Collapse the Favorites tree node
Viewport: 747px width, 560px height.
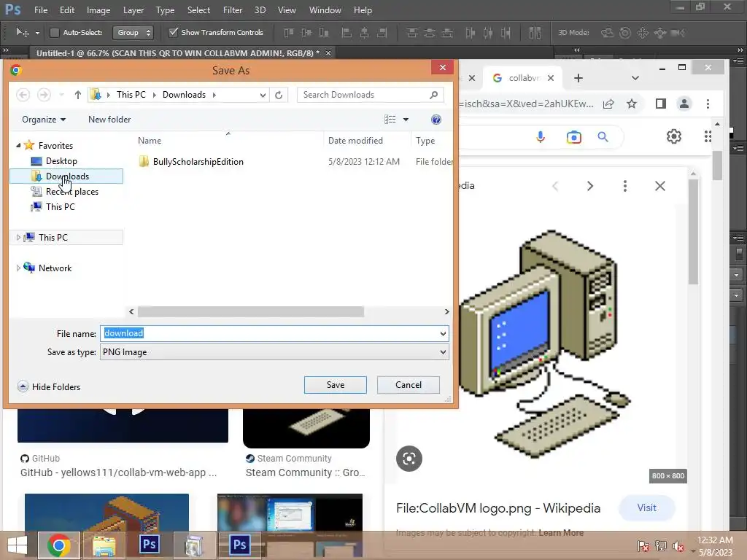(18, 145)
